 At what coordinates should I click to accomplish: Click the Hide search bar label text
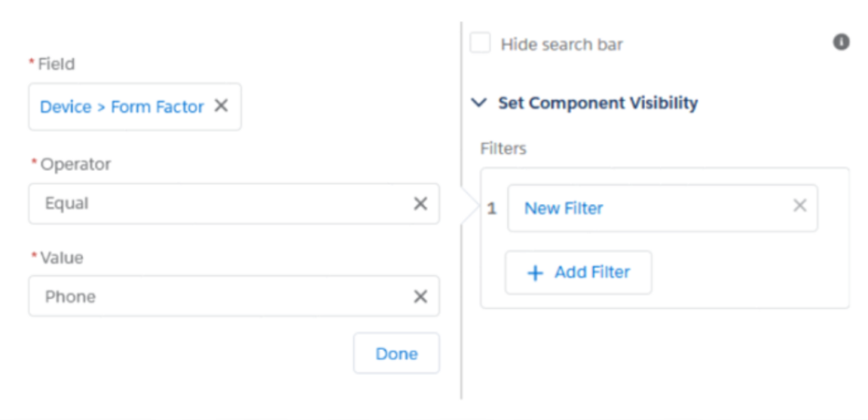pos(561,44)
